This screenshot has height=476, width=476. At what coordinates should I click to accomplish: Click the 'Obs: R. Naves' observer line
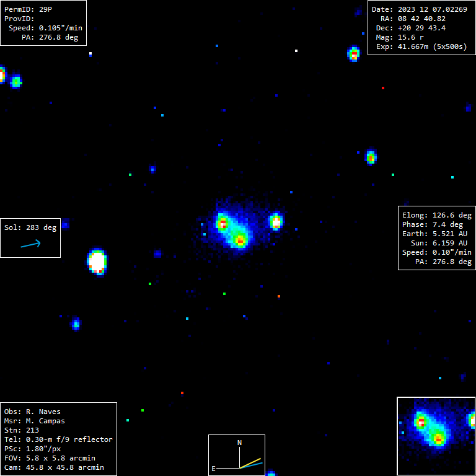click(32, 412)
